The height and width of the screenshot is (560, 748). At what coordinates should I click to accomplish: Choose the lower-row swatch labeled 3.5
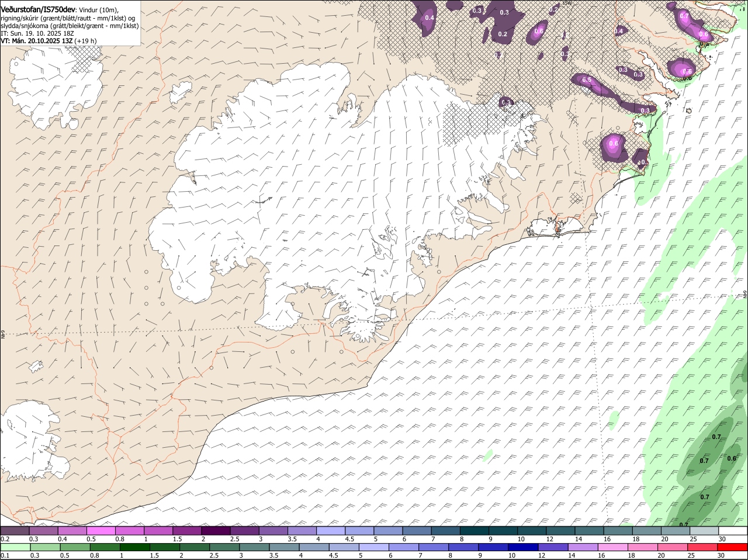point(285,547)
